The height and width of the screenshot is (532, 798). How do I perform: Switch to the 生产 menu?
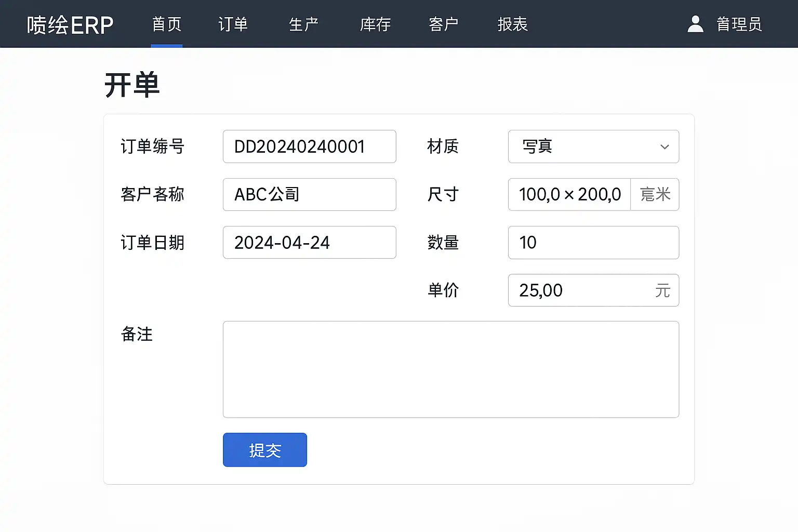(303, 24)
